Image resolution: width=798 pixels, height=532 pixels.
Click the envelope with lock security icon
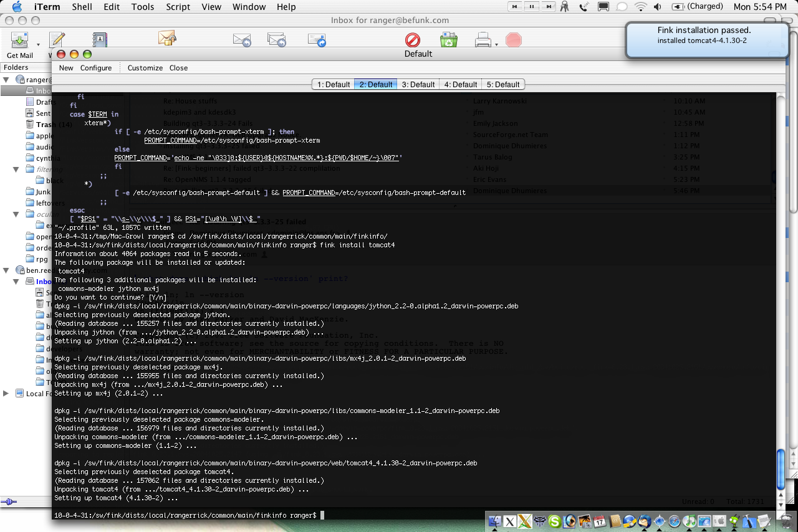[x=167, y=39]
